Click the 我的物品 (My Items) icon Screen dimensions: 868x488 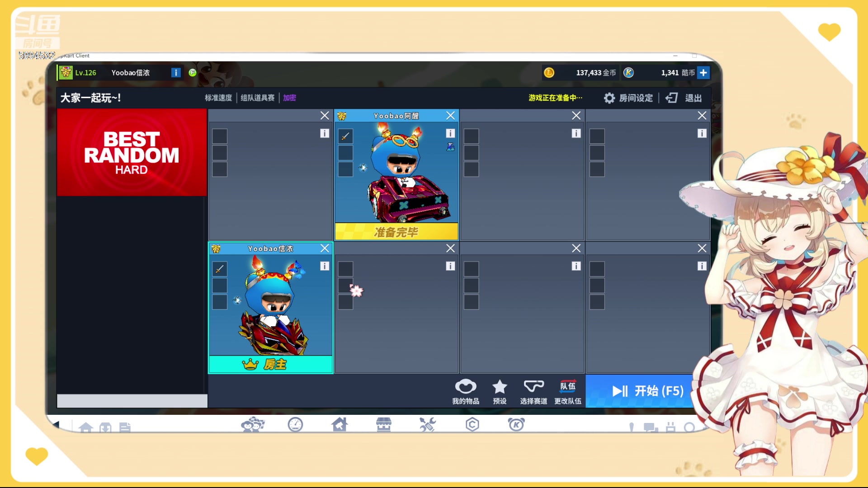(x=465, y=391)
